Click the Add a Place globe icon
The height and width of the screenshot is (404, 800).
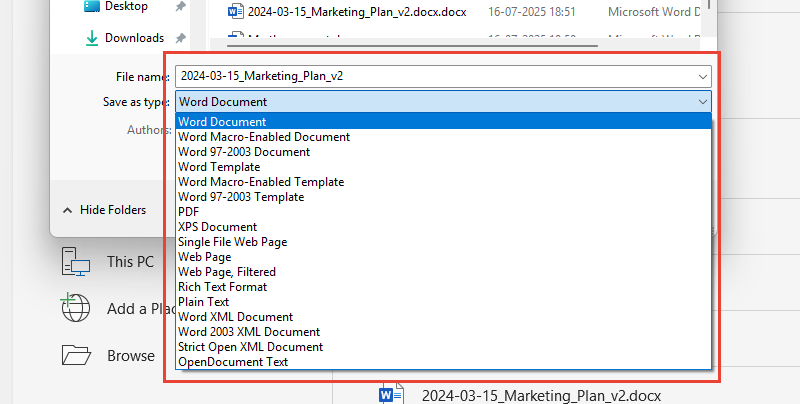[76, 308]
